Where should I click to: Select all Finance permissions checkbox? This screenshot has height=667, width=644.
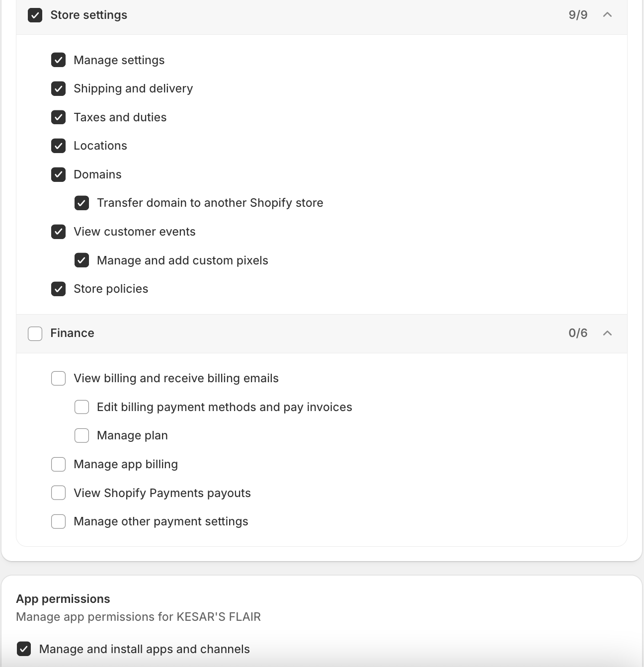pos(35,333)
